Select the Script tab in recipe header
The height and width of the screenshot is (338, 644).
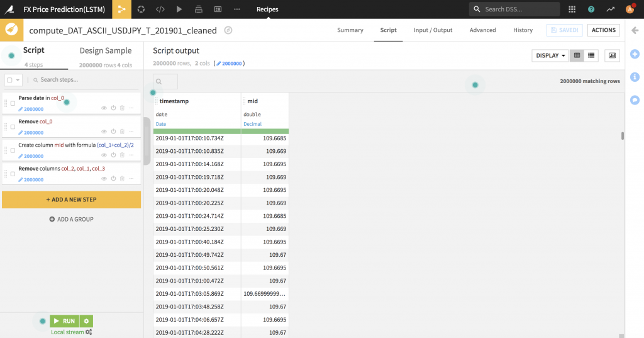click(x=389, y=30)
